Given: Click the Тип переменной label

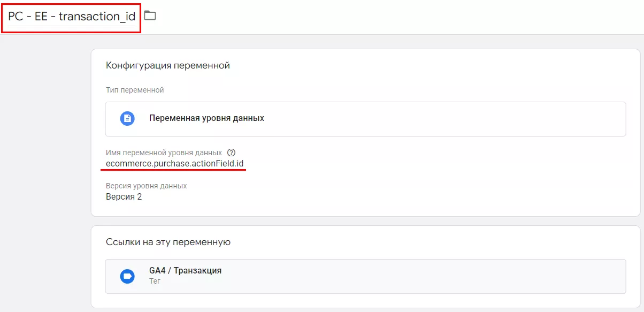Looking at the screenshot, I should tap(135, 90).
